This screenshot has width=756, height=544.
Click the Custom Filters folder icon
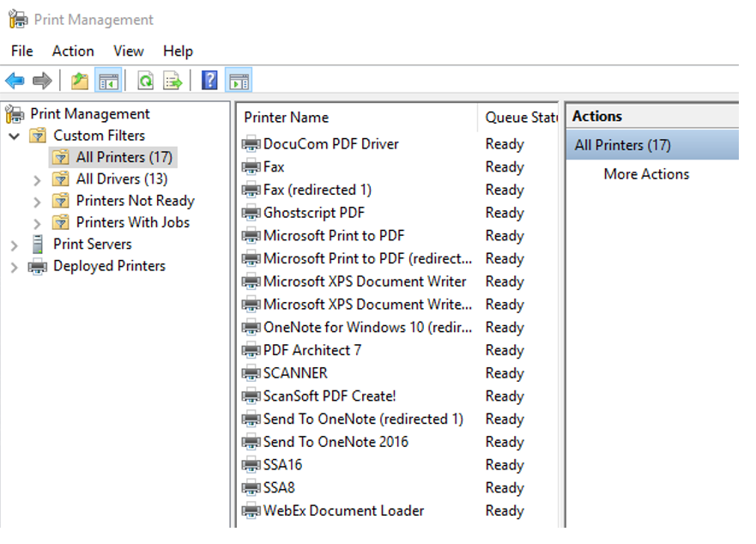coord(38,136)
